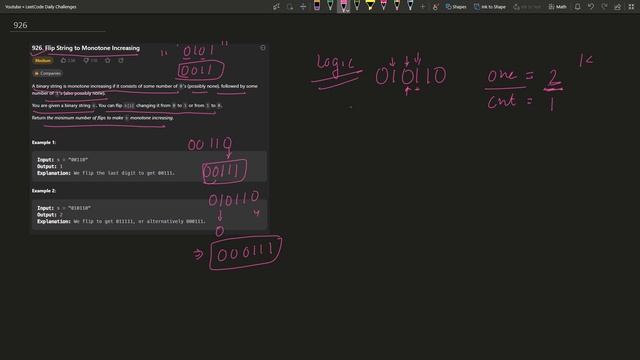
Task: Open the Shapes menu
Action: pos(456,7)
